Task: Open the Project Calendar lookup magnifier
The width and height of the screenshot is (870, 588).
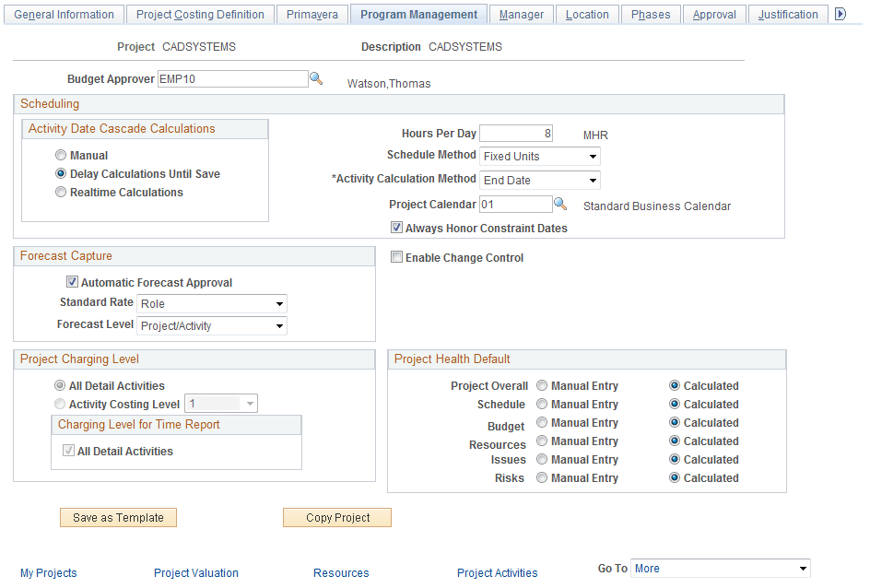Action: click(560, 204)
